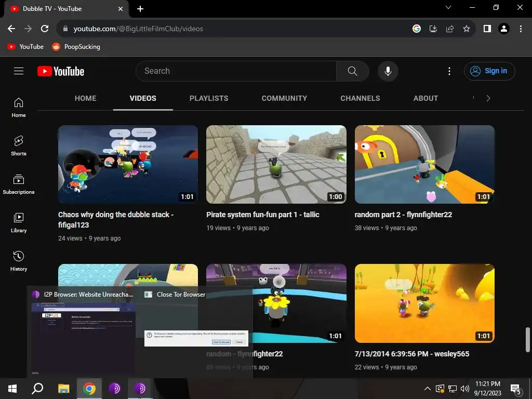Open the PoopSucking bookmark
The height and width of the screenshot is (399, 532).
(x=76, y=46)
